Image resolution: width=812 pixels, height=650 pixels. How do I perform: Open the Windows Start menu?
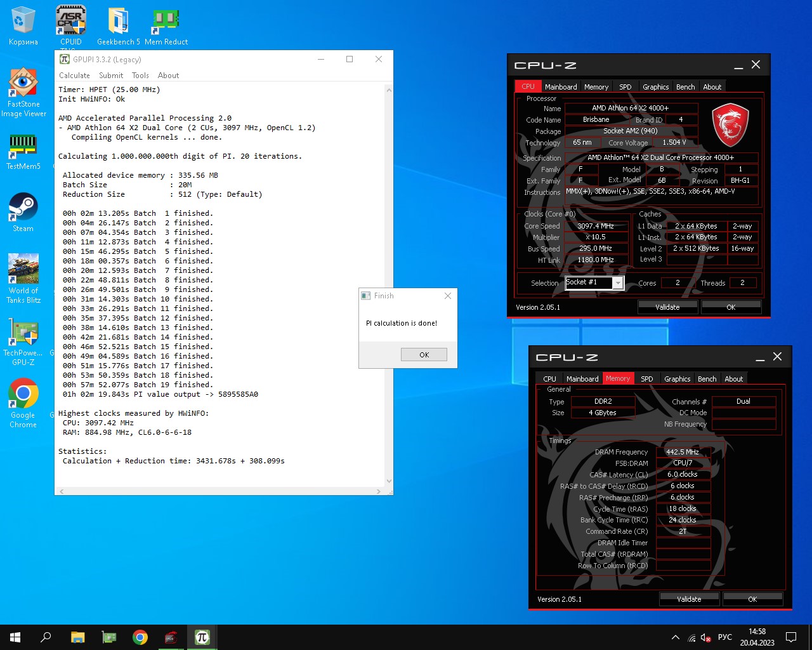15,637
